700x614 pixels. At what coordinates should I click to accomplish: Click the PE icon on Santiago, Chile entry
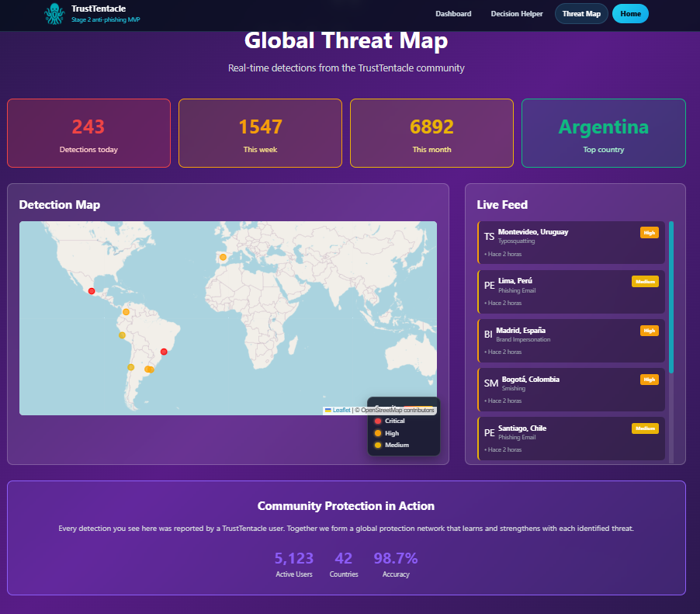click(489, 432)
